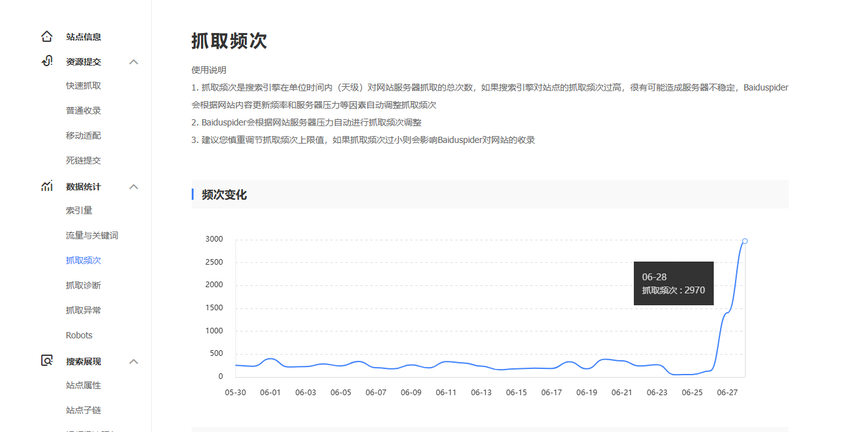
Task: Open 抓取诊断 tool
Action: (x=84, y=285)
